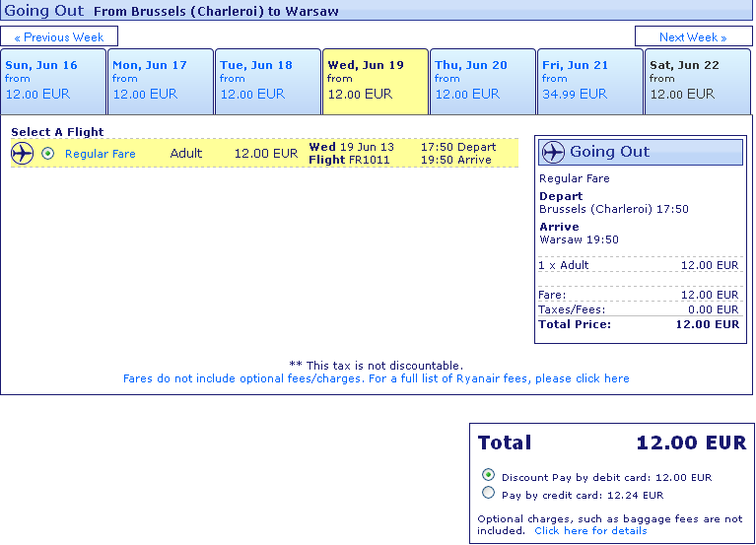This screenshot has width=756, height=545.
Task: Click the Taxes/Fees: label in summary
Action: (572, 309)
